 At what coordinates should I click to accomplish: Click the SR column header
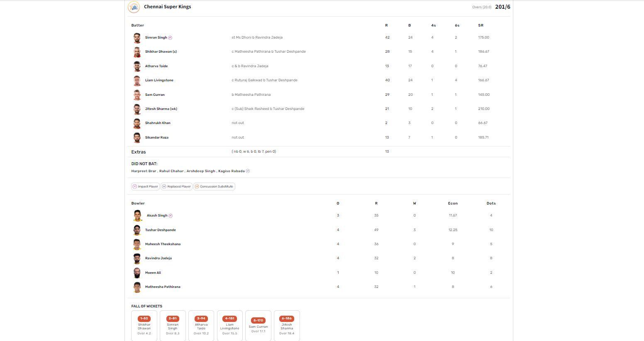click(x=481, y=26)
